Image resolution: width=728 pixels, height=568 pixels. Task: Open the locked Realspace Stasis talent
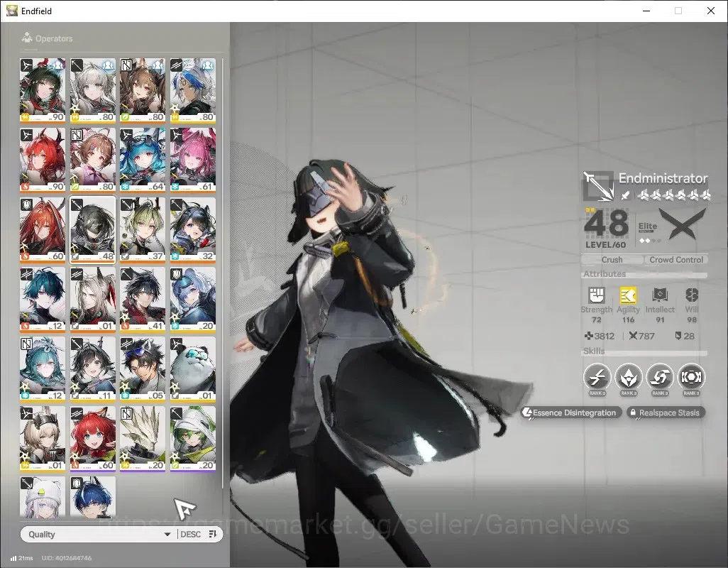click(666, 413)
